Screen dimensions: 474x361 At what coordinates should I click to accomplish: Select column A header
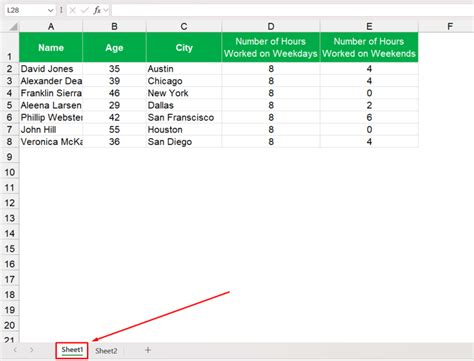click(51, 26)
